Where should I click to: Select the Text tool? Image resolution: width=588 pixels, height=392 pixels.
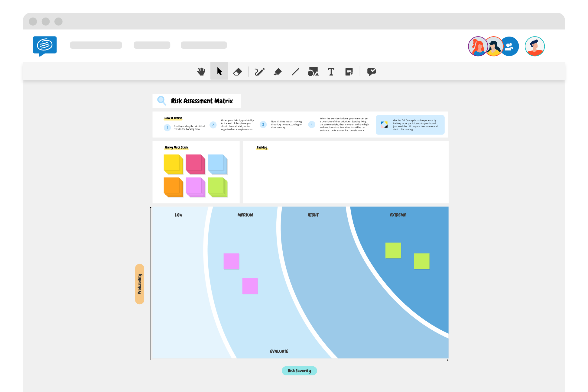[x=331, y=71]
